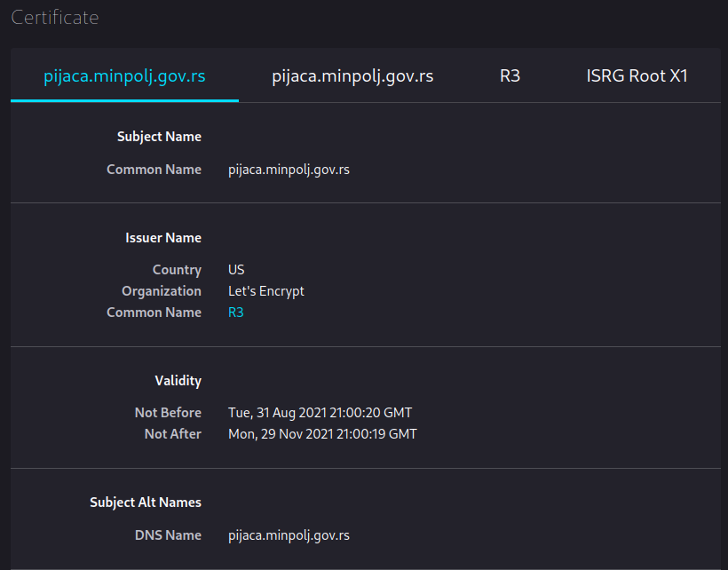Image resolution: width=728 pixels, height=570 pixels.
Task: Switch to the ISRG Root X1 tab
Action: [637, 75]
